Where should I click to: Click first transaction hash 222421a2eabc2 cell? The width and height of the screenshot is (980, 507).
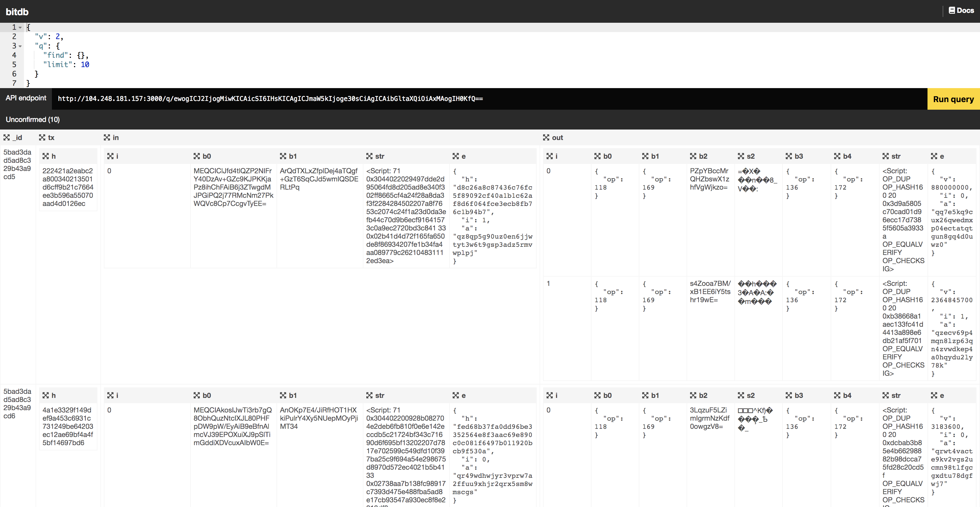[x=68, y=187]
